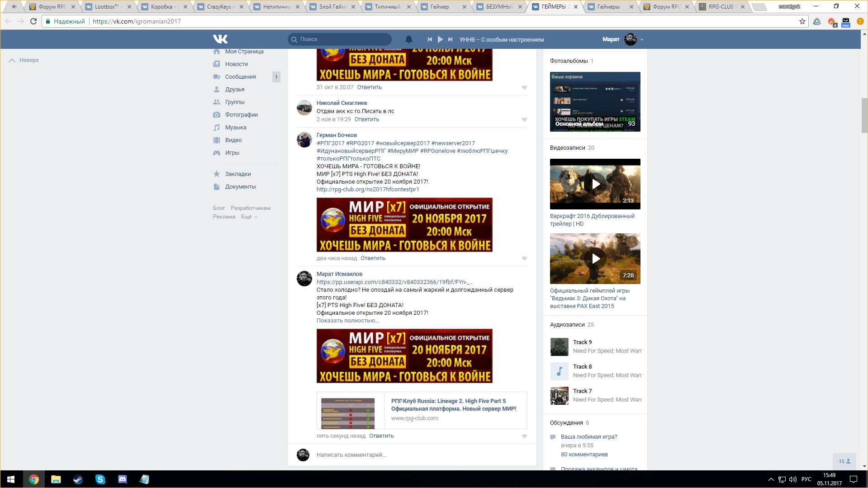Open the rpg-club.org contest link
Image resolution: width=868 pixels, height=488 pixels.
tap(367, 190)
